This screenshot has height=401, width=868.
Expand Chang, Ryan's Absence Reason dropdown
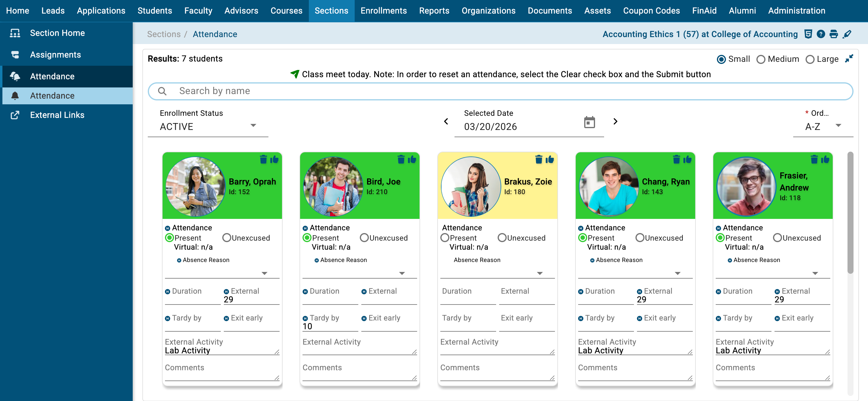677,273
